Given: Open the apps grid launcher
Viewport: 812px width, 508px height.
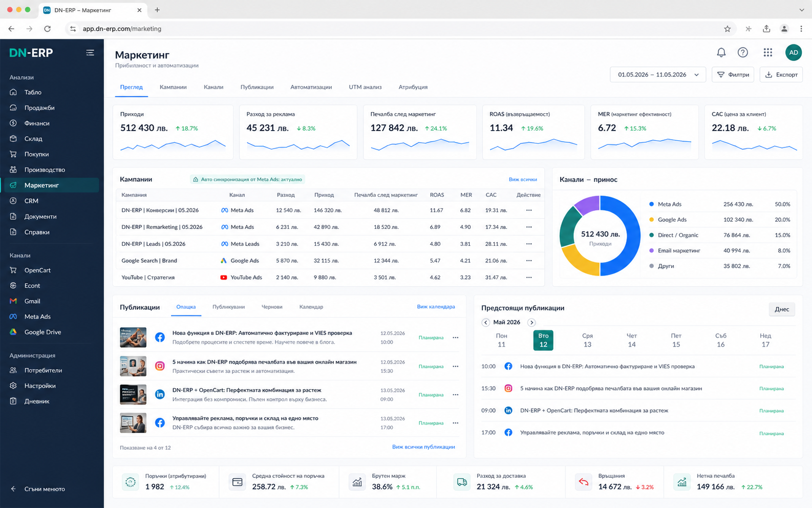Looking at the screenshot, I should click(767, 52).
